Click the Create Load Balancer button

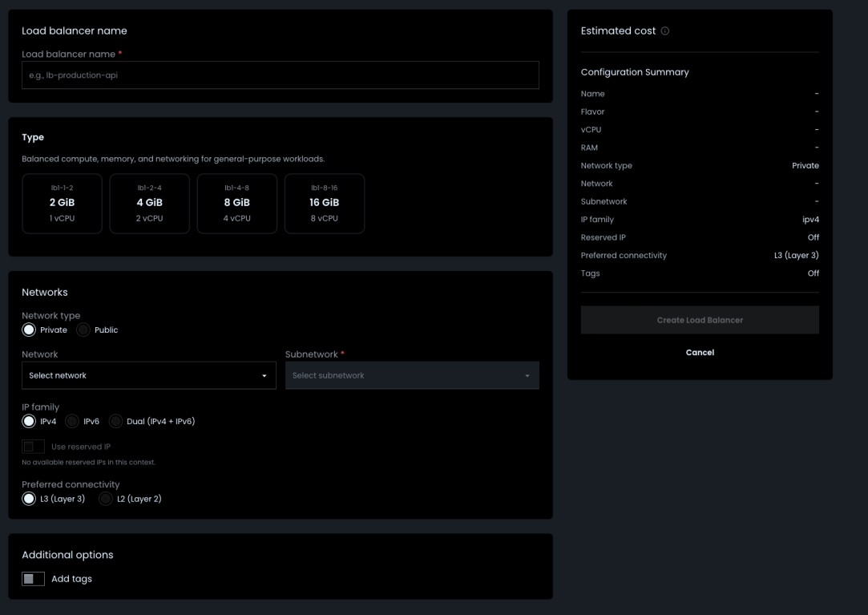(701, 320)
